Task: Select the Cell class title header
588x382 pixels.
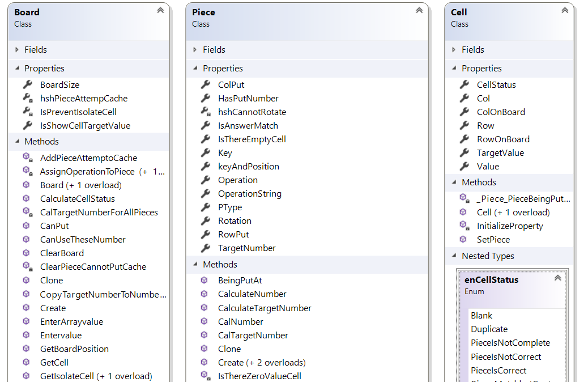Action: 509,22
